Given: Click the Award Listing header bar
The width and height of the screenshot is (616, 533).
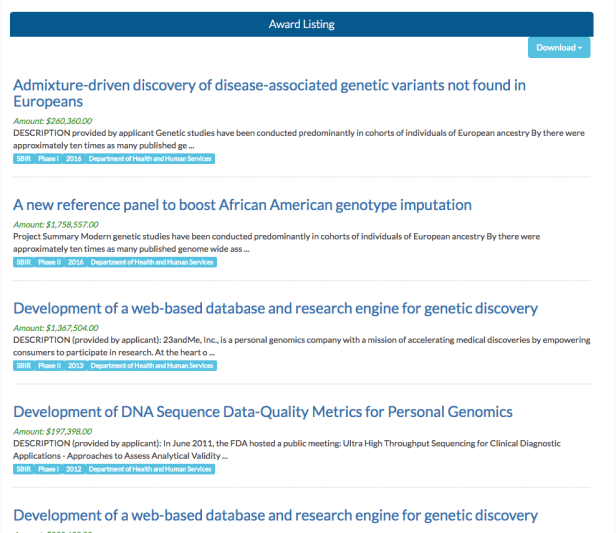Looking at the screenshot, I should 302,24.
